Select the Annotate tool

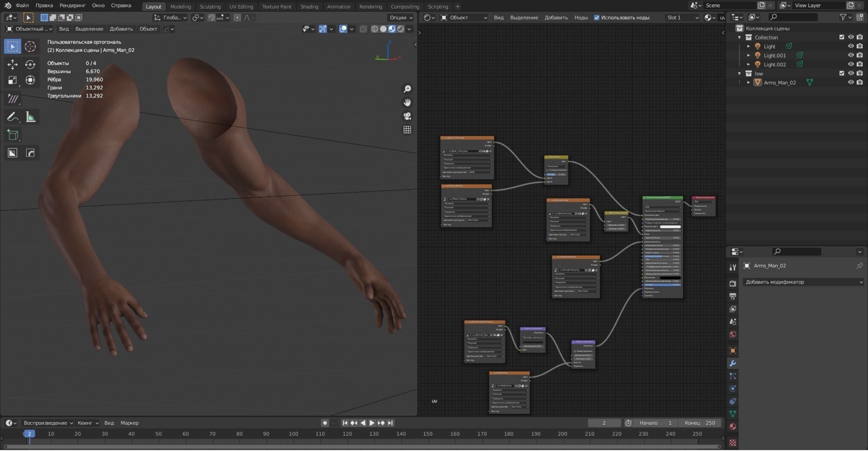click(12, 117)
